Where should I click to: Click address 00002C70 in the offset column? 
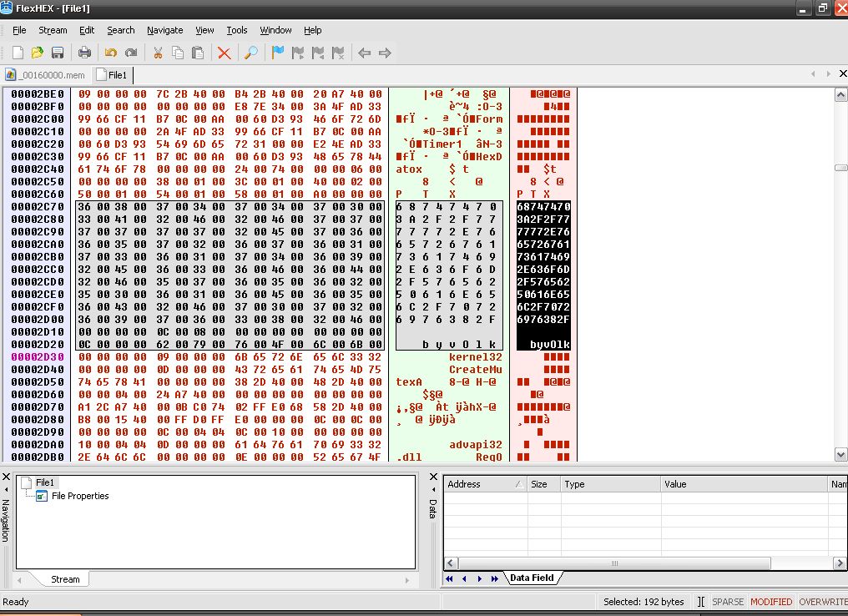coord(38,207)
